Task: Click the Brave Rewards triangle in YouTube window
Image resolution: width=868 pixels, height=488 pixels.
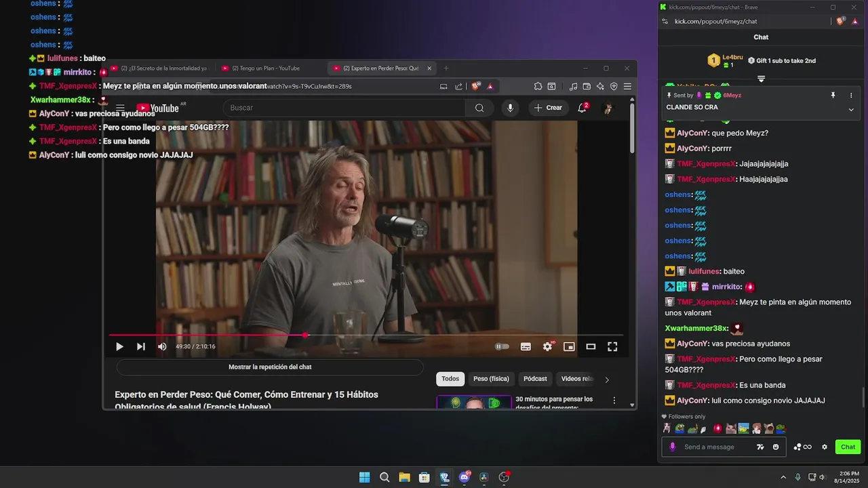Action: [x=490, y=86]
